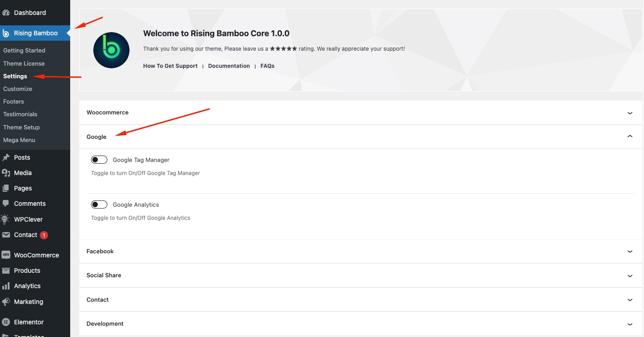Select Customize in Rising Bamboo submenu
The image size is (644, 337).
(18, 89)
